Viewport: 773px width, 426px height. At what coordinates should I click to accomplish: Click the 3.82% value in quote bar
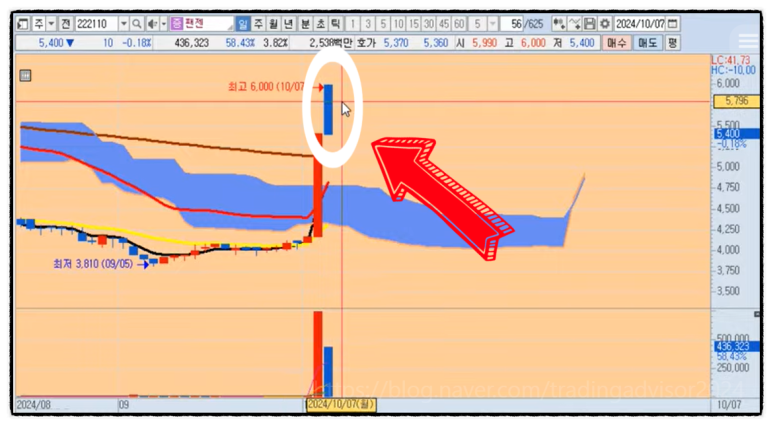click(x=276, y=43)
